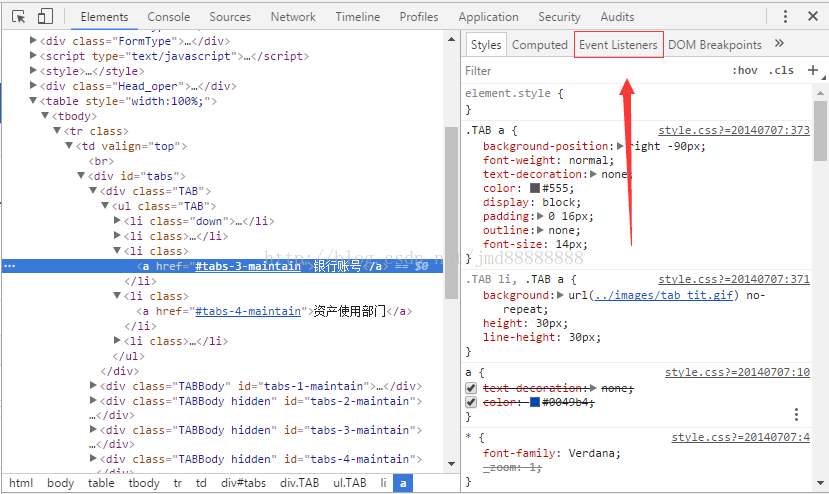Viewport: 829px width, 494px height.
Task: Expand the background-position property triangle
Action: pos(620,146)
